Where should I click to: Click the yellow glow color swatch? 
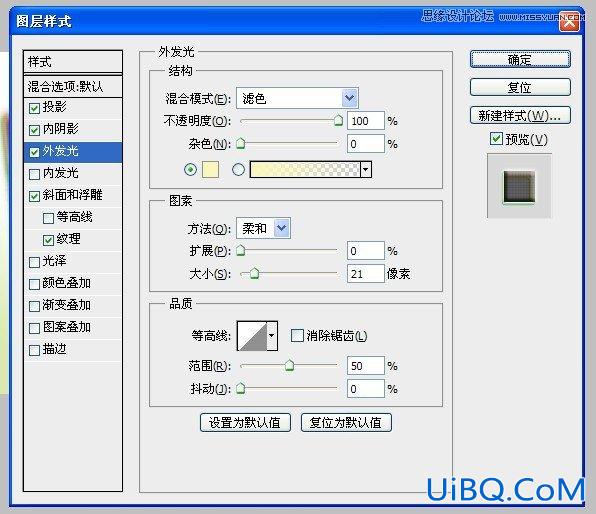coord(210,170)
